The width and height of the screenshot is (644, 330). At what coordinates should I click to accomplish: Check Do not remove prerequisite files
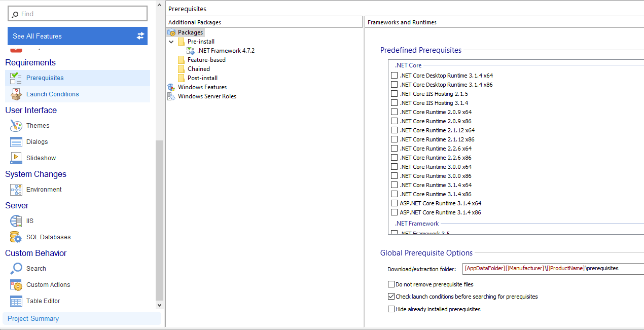coord(391,284)
